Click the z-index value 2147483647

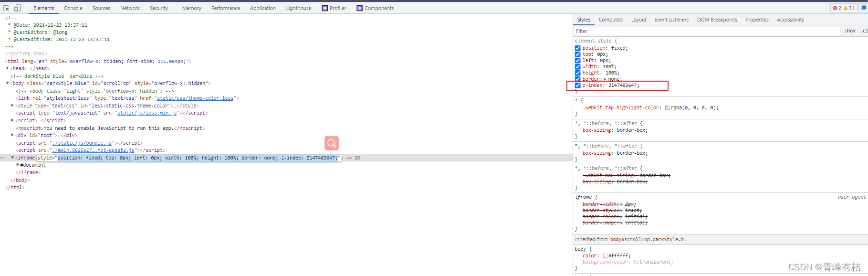click(622, 85)
